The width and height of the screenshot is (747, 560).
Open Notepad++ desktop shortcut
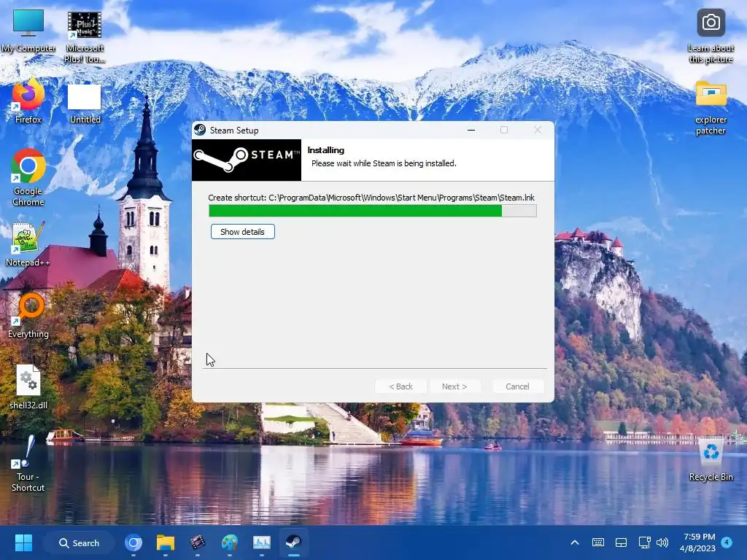(x=28, y=244)
